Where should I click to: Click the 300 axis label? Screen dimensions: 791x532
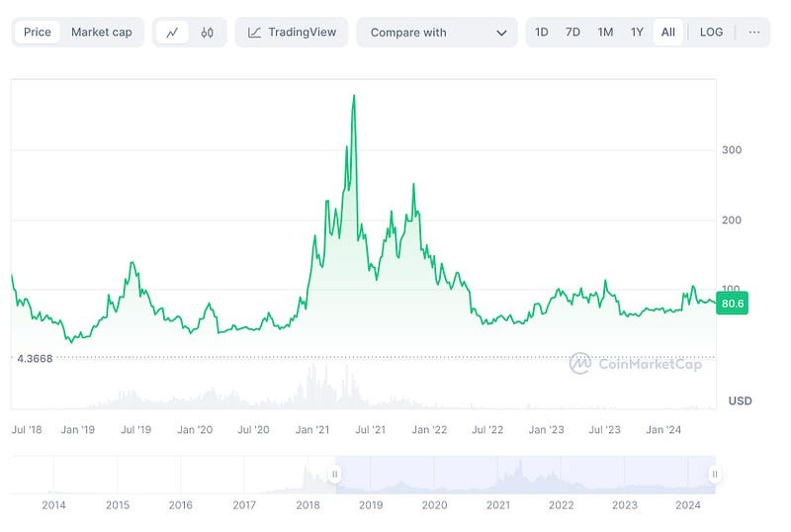tap(732, 150)
